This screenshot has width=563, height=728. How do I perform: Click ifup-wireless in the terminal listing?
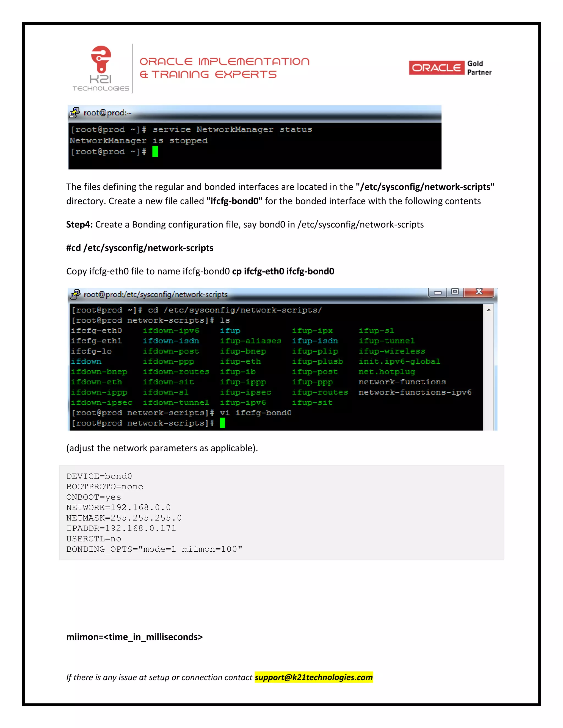tap(391, 351)
